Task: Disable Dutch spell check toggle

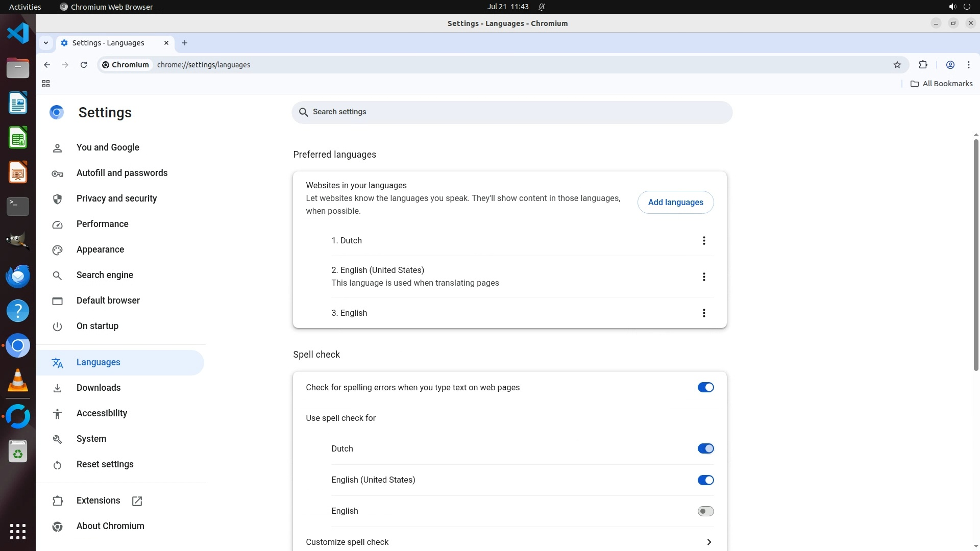Action: click(705, 448)
